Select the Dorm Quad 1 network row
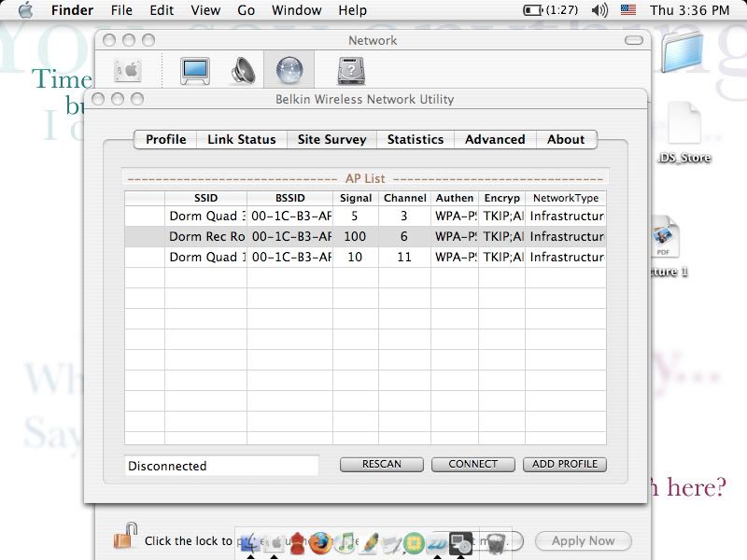The height and width of the screenshot is (560, 747). [365, 258]
